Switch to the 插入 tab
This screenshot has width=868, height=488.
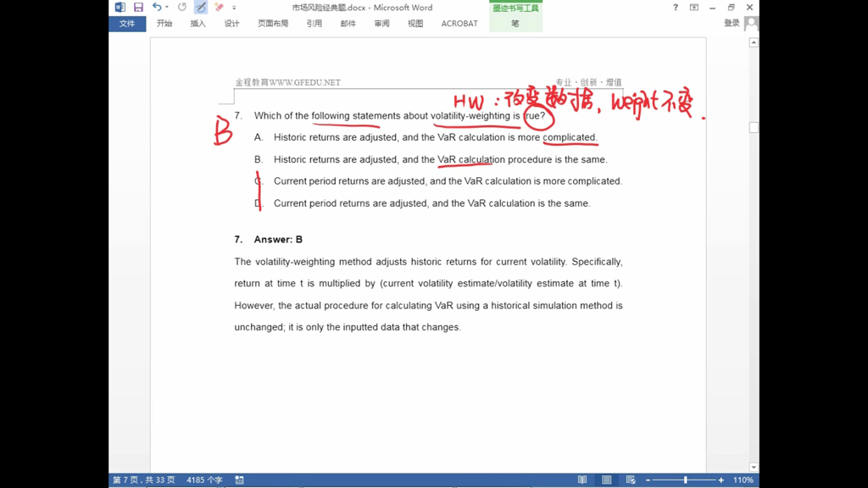(198, 24)
